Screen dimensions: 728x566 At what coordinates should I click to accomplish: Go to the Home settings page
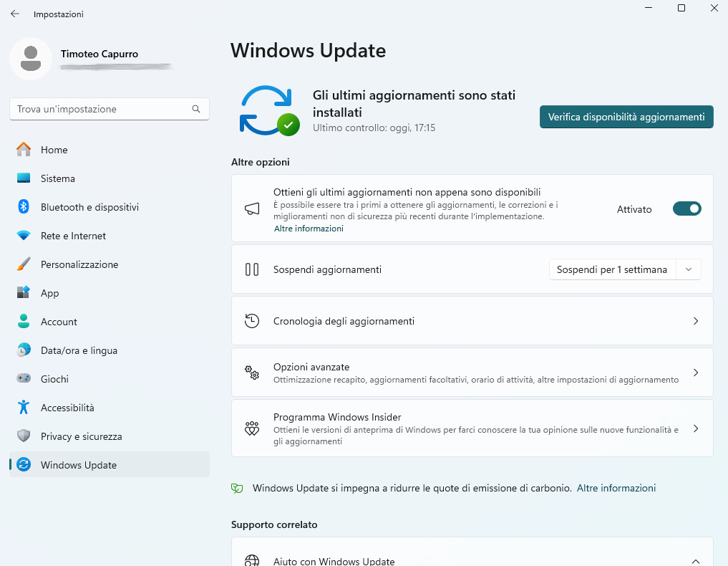[x=110, y=150]
